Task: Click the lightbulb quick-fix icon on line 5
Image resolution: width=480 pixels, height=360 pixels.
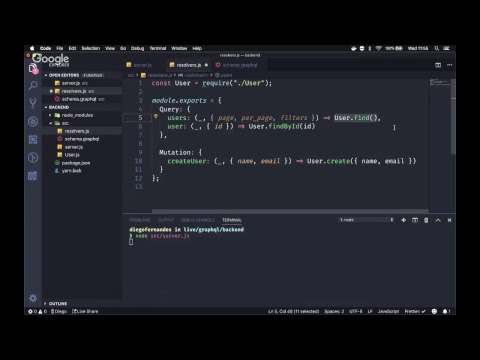Action: click(156, 116)
